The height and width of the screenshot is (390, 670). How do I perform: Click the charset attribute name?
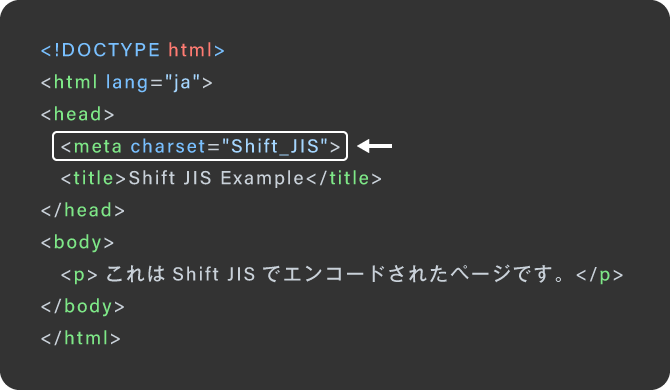[x=168, y=147]
